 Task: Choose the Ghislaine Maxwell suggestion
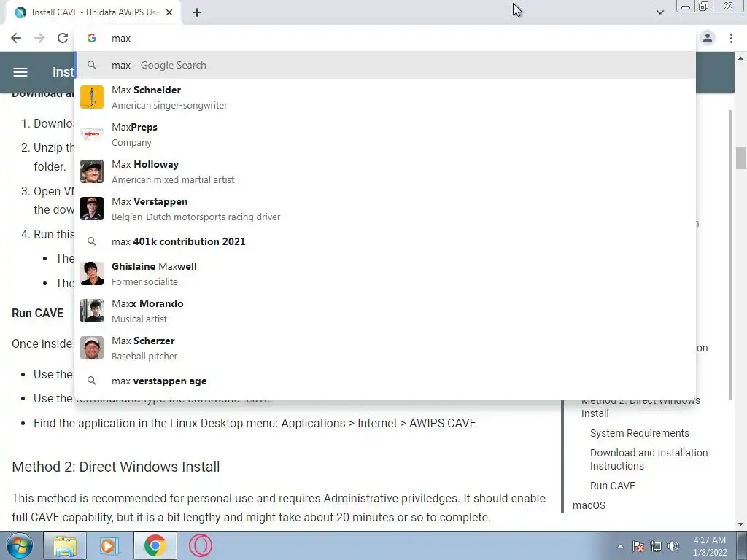(385, 273)
